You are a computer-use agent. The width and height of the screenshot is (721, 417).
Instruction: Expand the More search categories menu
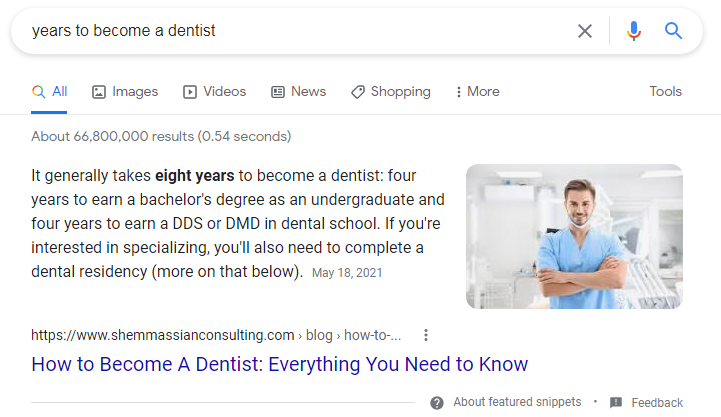coord(477,92)
